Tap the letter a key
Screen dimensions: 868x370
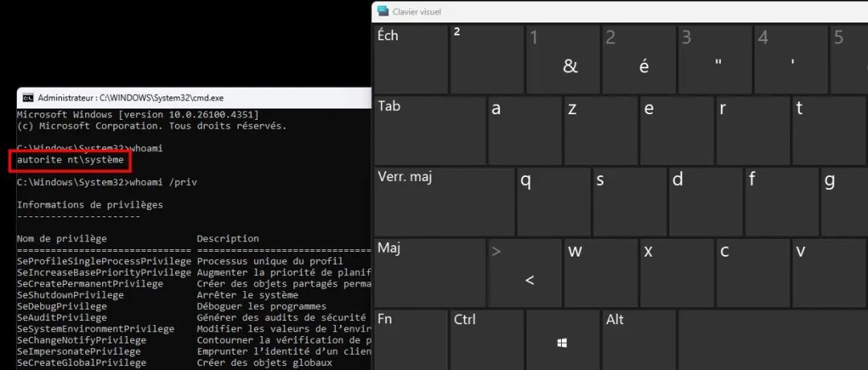pos(525,131)
